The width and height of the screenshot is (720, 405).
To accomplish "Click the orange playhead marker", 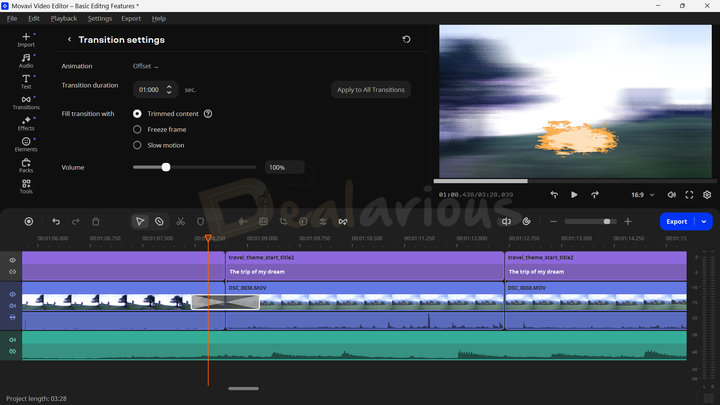I will point(208,238).
